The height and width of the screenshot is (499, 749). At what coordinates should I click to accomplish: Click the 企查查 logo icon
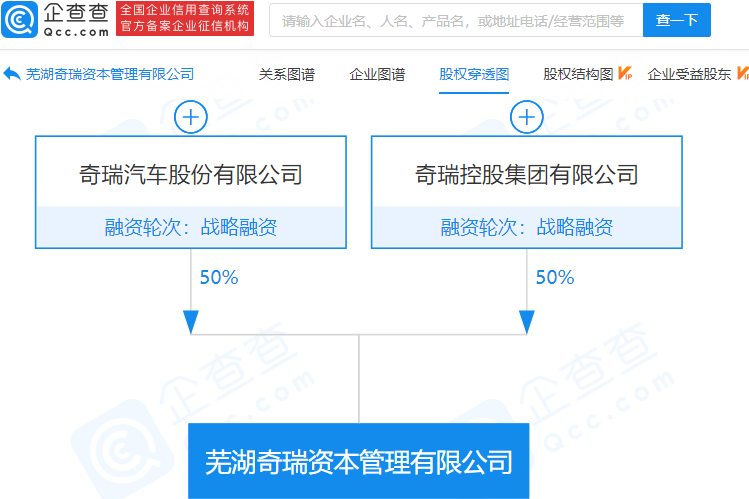pyautogui.click(x=22, y=20)
